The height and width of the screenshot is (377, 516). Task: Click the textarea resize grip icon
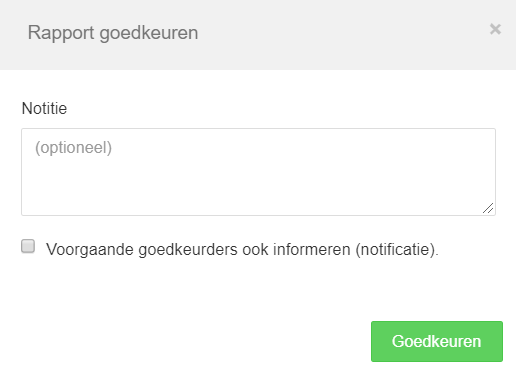488,208
